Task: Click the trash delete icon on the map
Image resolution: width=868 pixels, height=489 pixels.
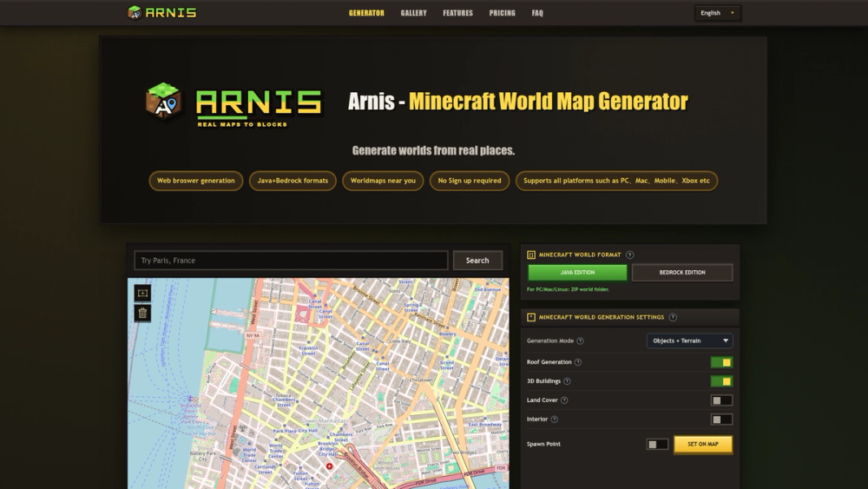Action: [142, 313]
